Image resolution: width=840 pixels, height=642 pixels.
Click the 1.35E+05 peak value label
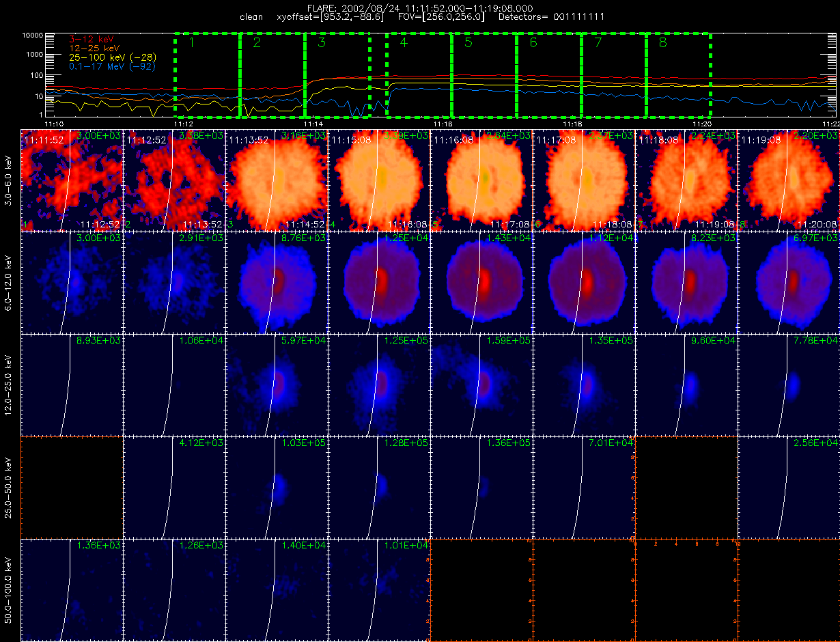(x=611, y=341)
